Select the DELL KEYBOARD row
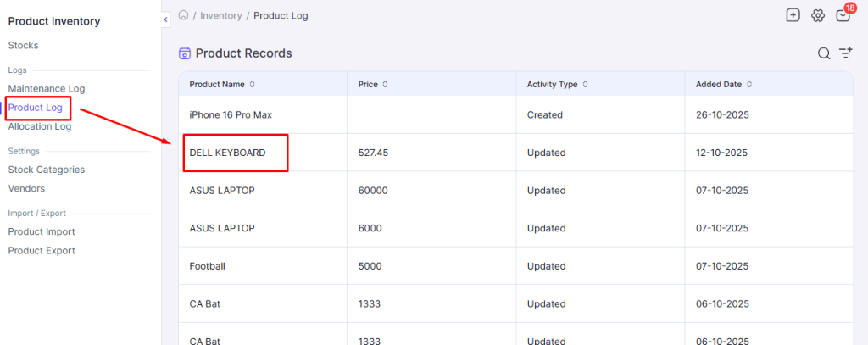Viewport: 868px width, 345px height. coord(228,153)
